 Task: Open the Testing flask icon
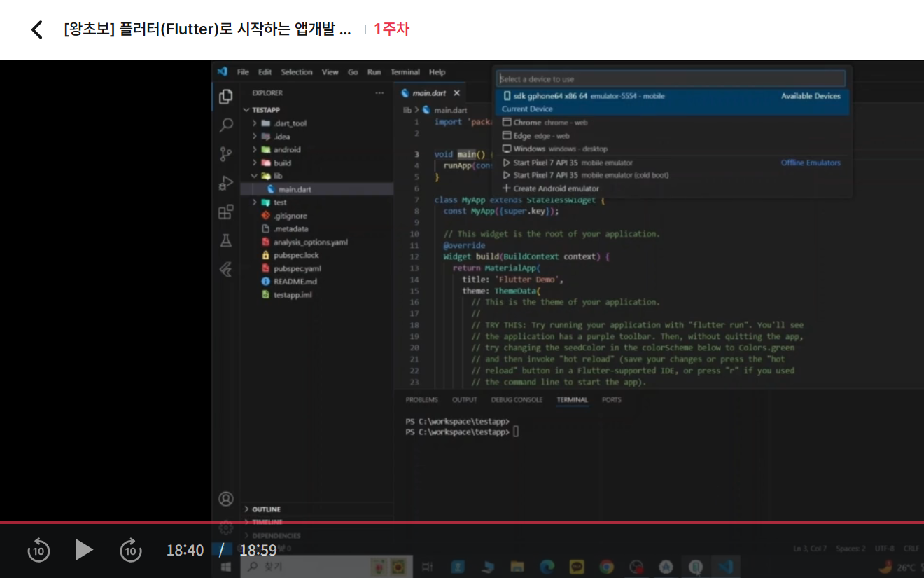click(225, 240)
